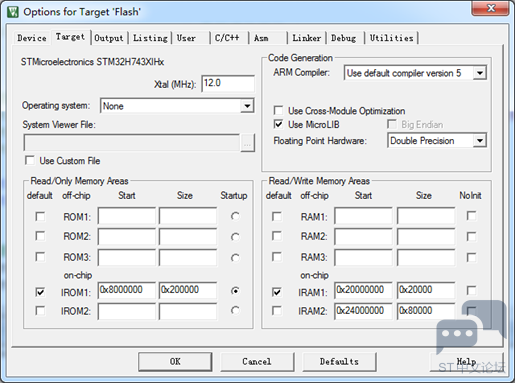This screenshot has height=383, width=515.
Task: Select the ROM3 Startup radio button
Action: 235,258
